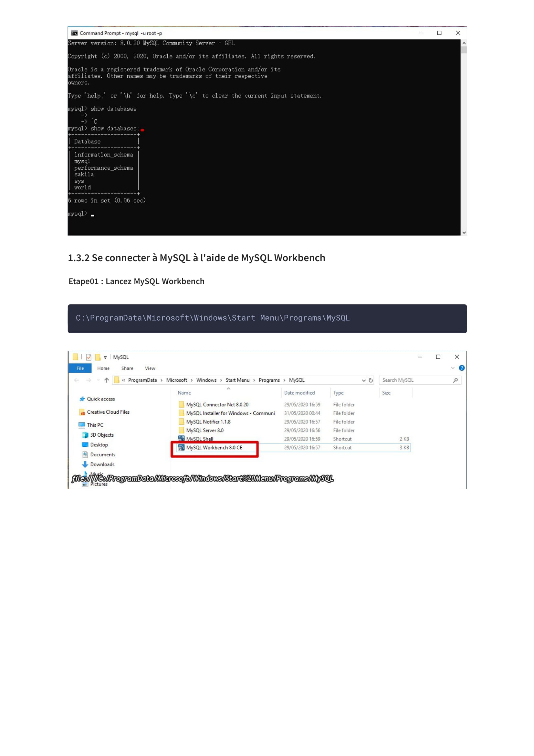The width and height of the screenshot is (534, 756).
Task: Minimize the MySQL Explorer window
Action: 420,357
